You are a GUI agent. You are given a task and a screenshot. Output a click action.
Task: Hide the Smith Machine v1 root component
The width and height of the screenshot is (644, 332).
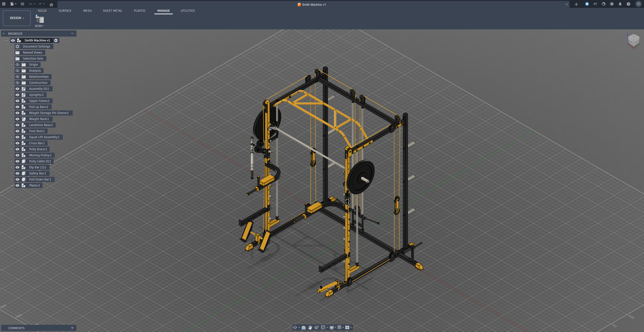[x=13, y=40]
